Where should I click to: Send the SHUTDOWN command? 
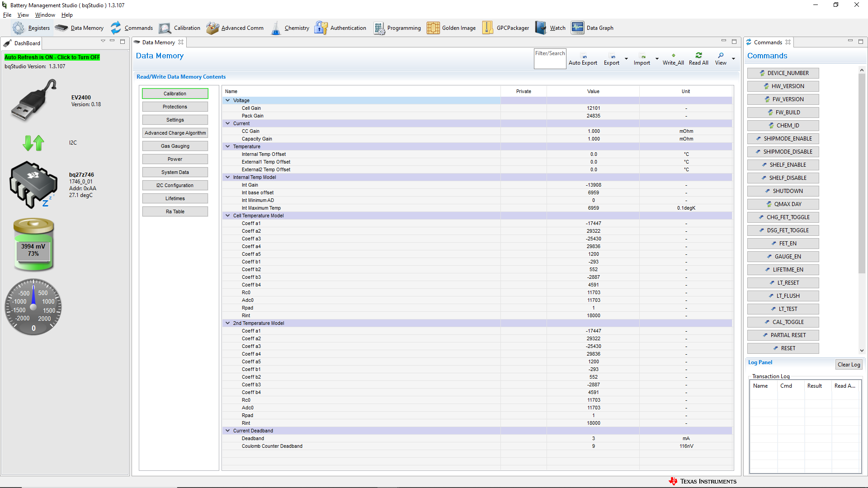(783, 191)
